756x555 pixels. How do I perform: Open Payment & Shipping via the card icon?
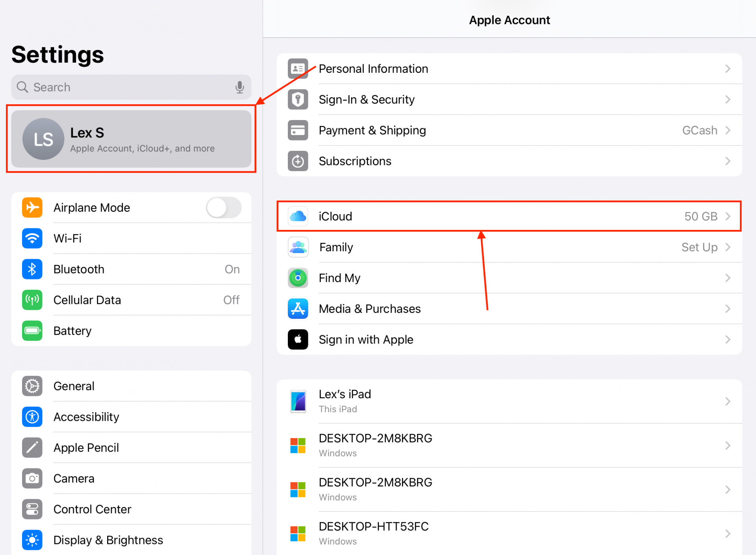(x=298, y=130)
